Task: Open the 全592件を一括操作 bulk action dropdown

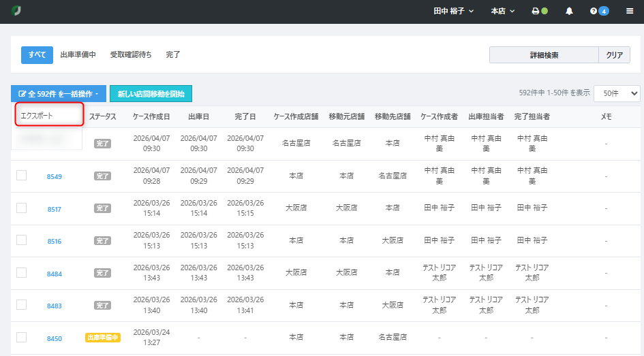Action: 59,93
